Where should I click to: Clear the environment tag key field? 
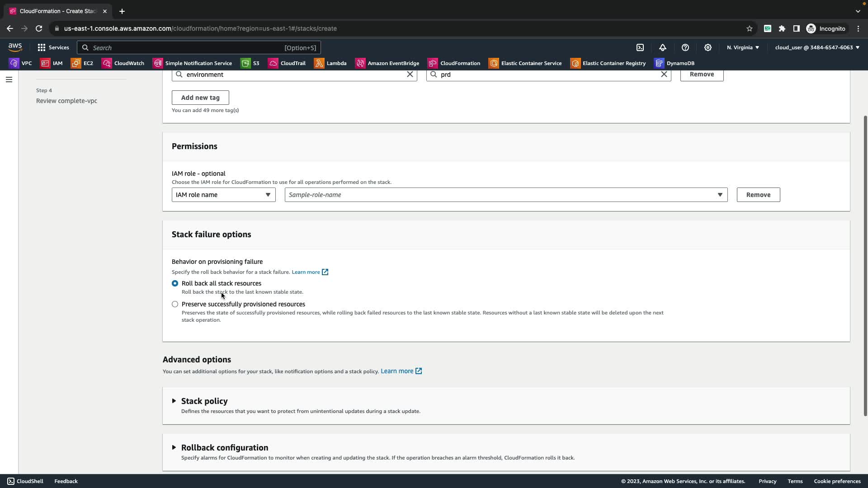click(410, 75)
